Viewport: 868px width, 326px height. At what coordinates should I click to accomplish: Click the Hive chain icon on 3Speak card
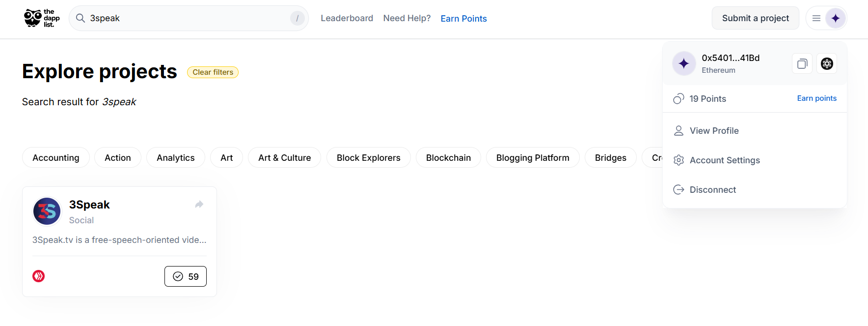[39, 276]
